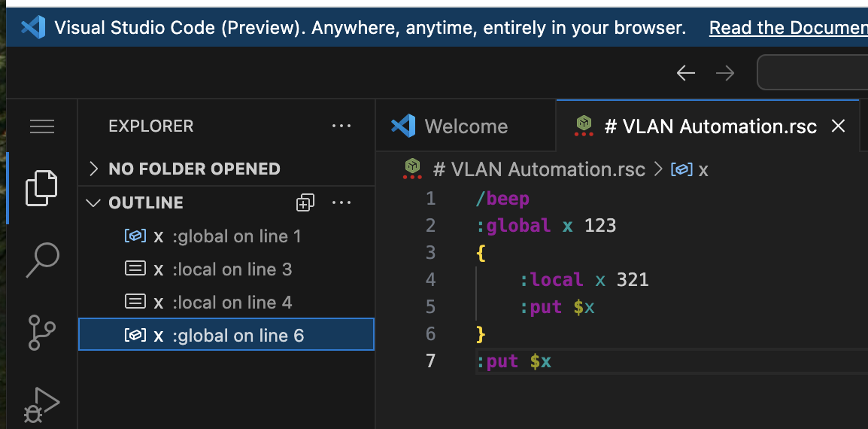Open the Source Control view
868x429 pixels.
click(42, 332)
